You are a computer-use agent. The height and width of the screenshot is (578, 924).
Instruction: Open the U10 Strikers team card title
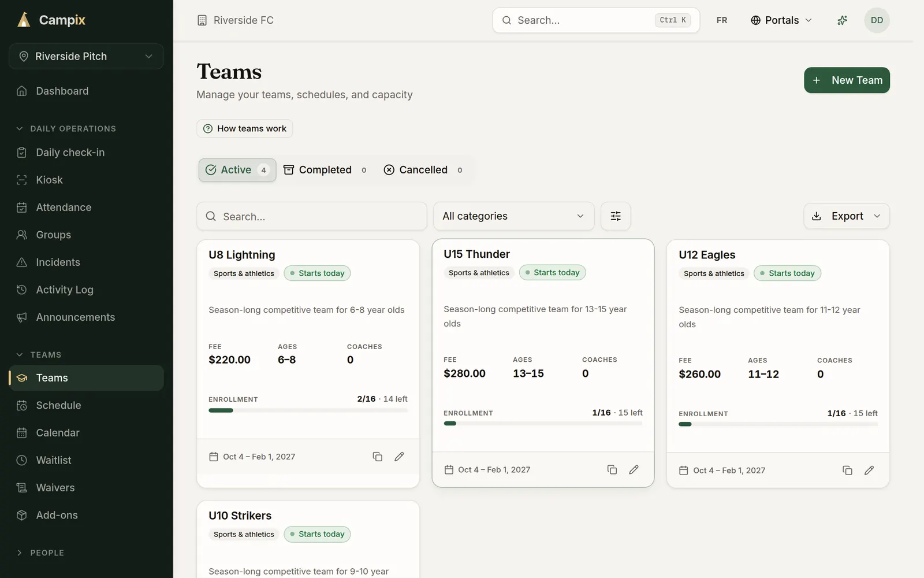(240, 516)
